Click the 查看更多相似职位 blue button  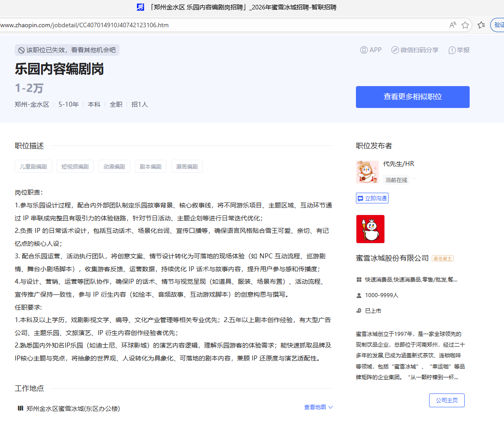(x=412, y=97)
